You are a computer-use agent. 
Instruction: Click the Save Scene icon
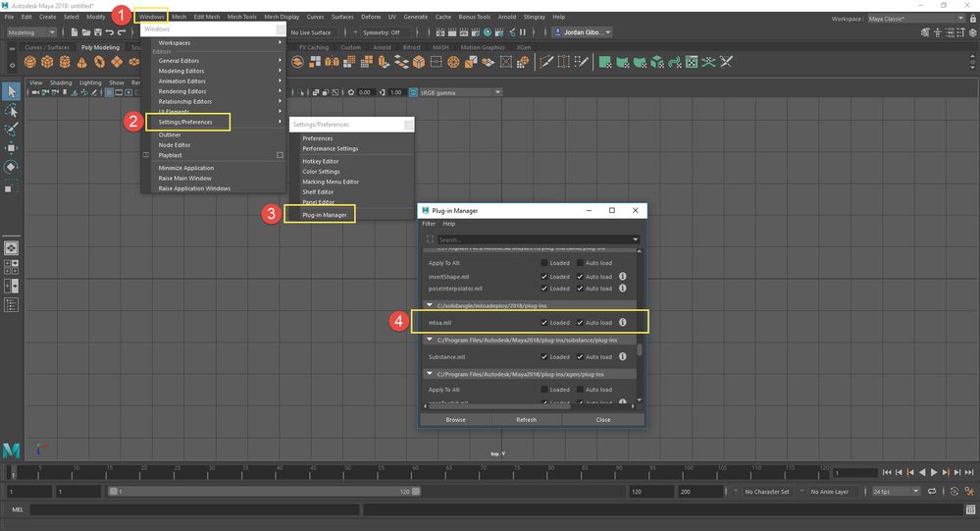point(98,31)
